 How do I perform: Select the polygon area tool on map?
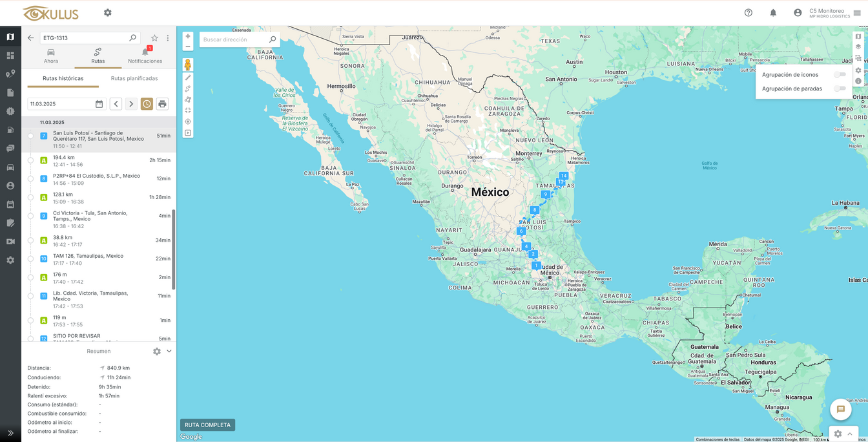pyautogui.click(x=188, y=100)
